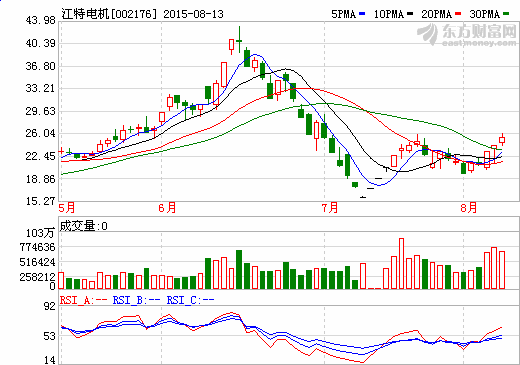
Task: Select the 30PMA legend label
Action: 485,14
